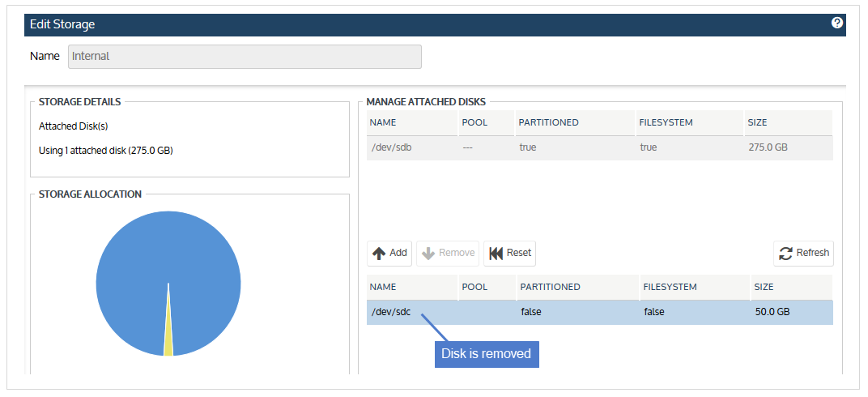Click the lower table NAME column header
The image size is (868, 397).
click(412, 288)
